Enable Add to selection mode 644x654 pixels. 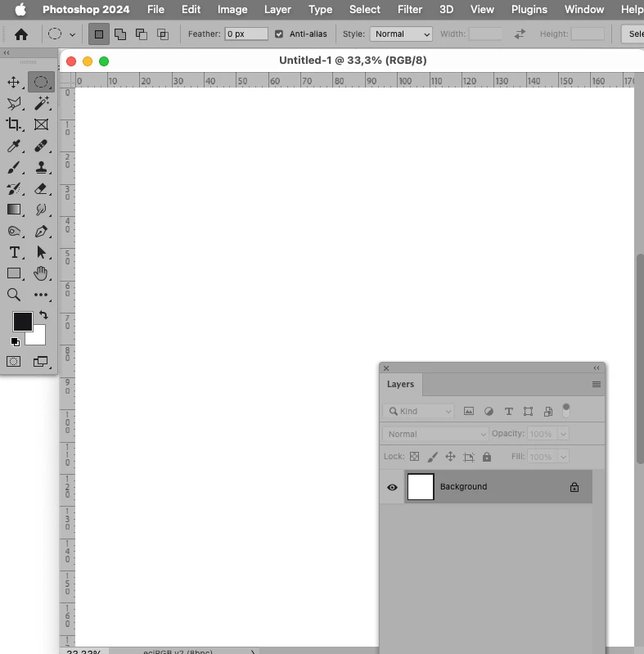click(x=120, y=34)
